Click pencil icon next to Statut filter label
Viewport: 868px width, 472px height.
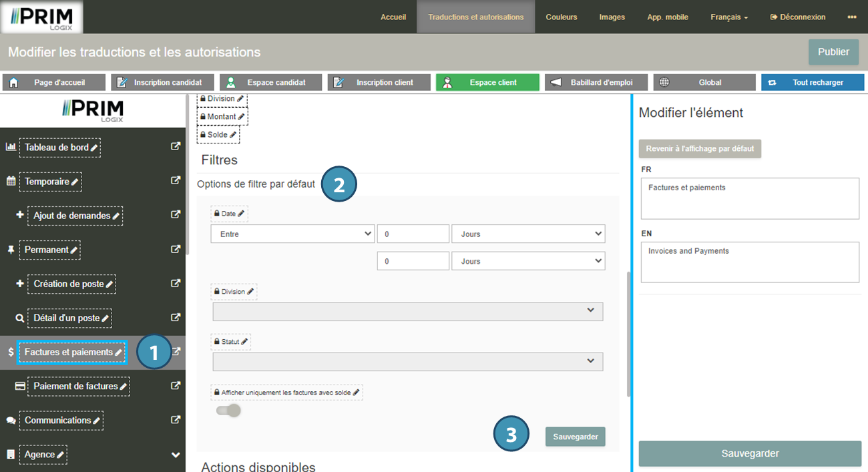pos(244,342)
